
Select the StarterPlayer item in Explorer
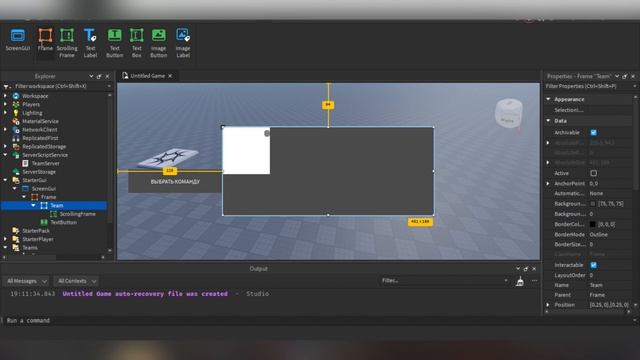point(38,239)
